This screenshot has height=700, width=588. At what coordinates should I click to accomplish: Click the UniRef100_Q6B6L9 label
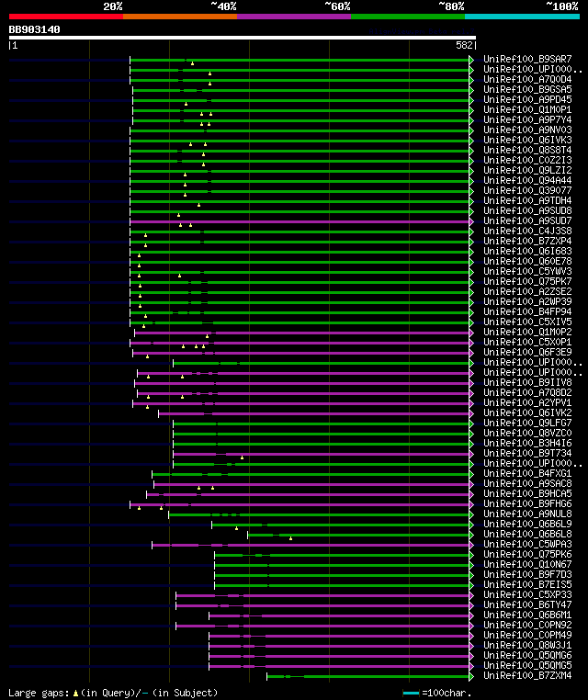(527, 524)
